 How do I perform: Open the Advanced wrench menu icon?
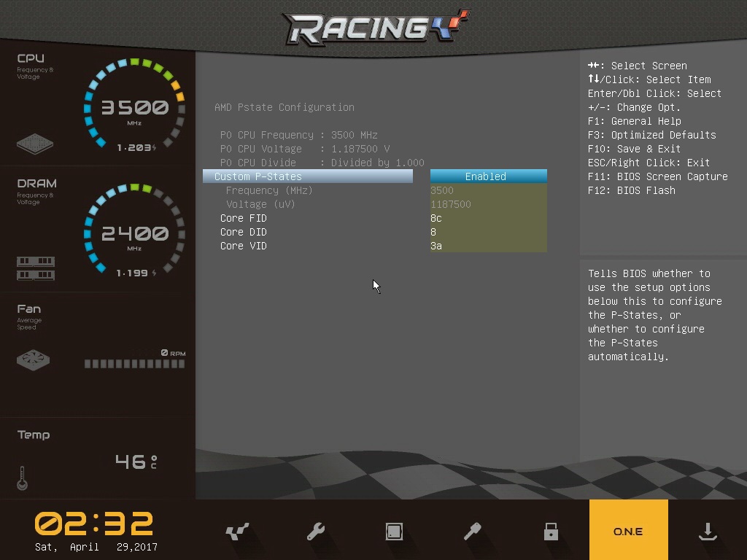point(315,531)
